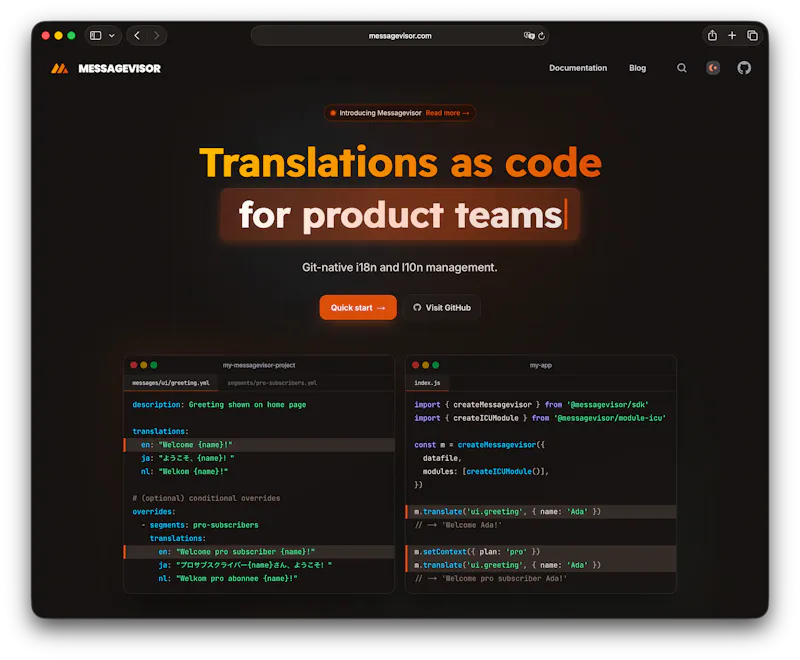Click 'modules: [createICUModule()],' line
This screenshot has width=800, height=660.
click(x=486, y=471)
